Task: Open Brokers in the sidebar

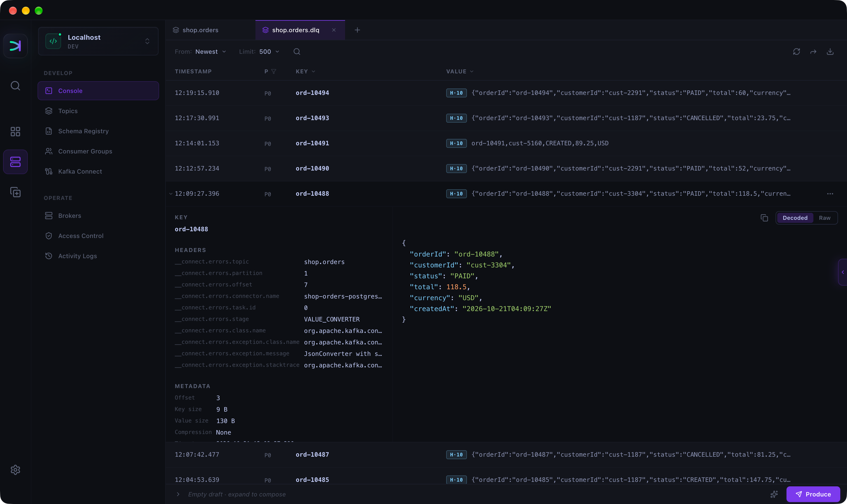Action: (98, 216)
